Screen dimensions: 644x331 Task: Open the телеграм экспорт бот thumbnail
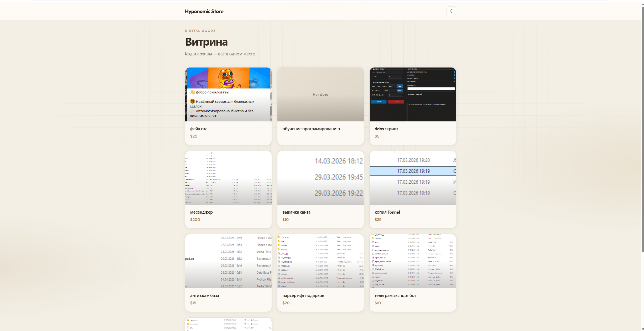coord(413,261)
